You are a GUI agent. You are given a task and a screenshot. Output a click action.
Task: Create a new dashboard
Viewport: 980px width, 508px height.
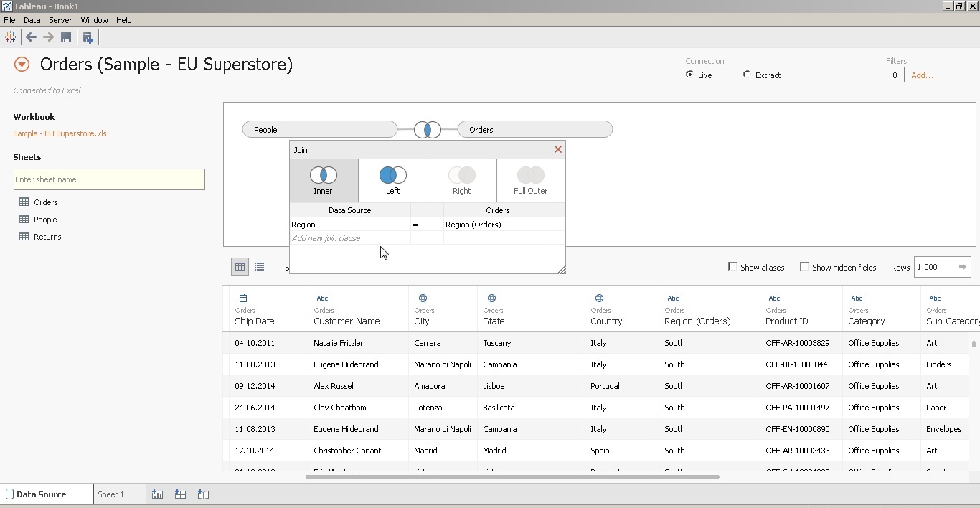point(180,494)
